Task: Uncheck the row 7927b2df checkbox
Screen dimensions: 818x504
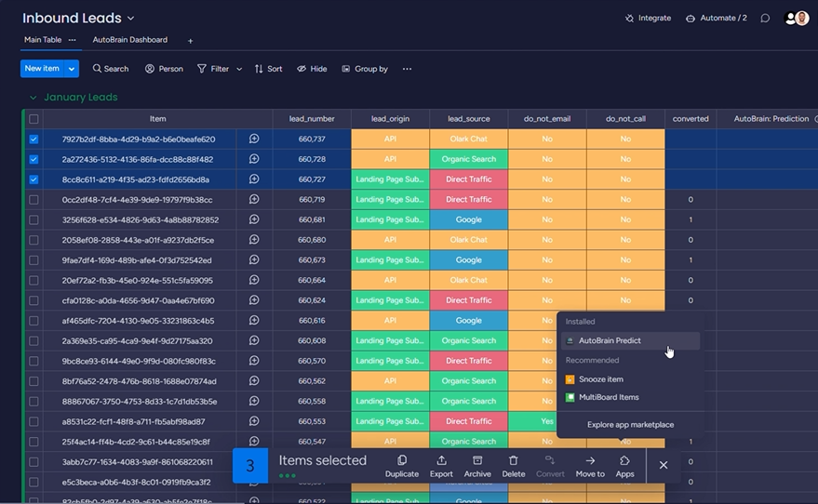Action: pyautogui.click(x=34, y=139)
